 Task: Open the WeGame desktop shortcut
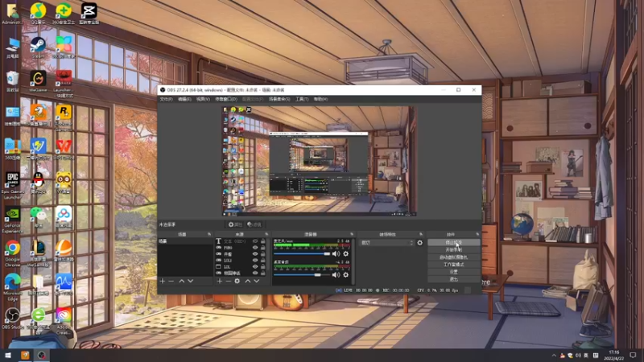coord(38,81)
